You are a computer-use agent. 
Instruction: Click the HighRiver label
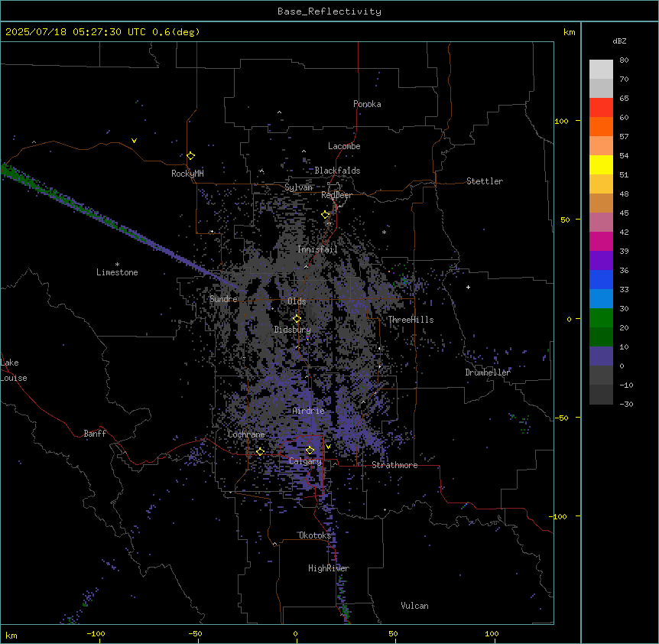[329, 568]
